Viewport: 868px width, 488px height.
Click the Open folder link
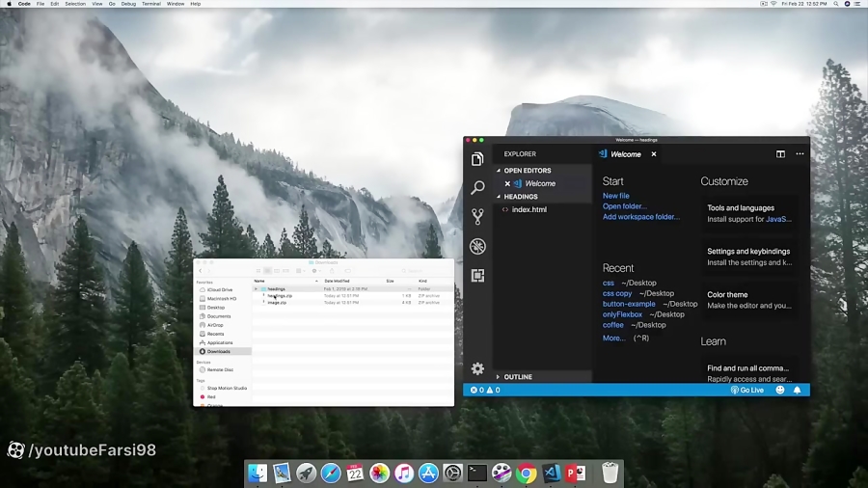625,206
